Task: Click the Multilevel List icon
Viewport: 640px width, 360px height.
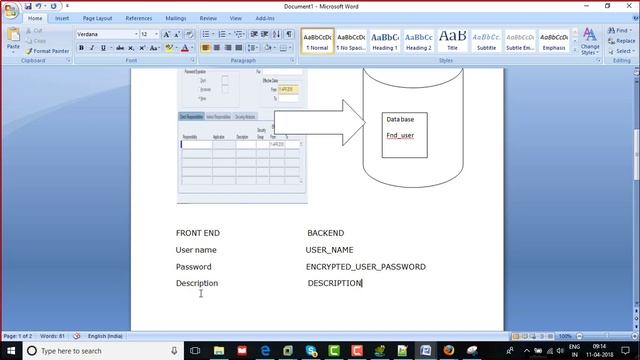Action: pos(238,34)
